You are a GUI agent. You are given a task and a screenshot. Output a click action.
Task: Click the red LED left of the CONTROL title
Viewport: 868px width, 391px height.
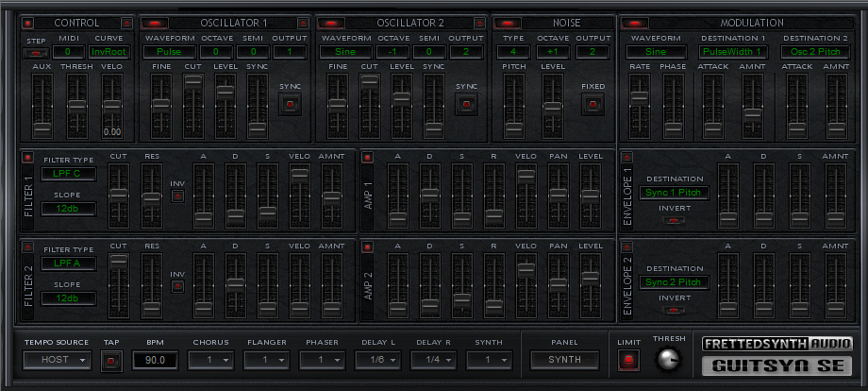[x=28, y=24]
